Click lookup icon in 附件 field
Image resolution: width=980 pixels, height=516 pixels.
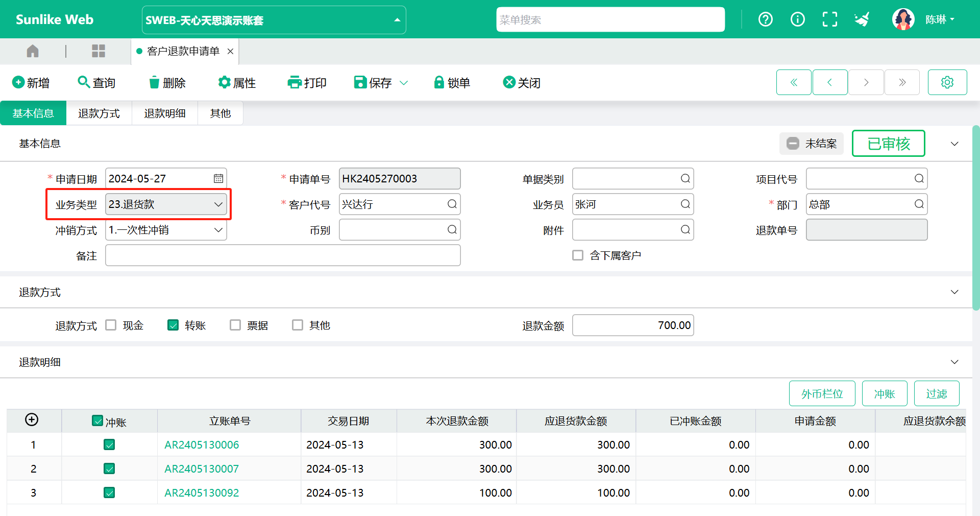click(685, 229)
